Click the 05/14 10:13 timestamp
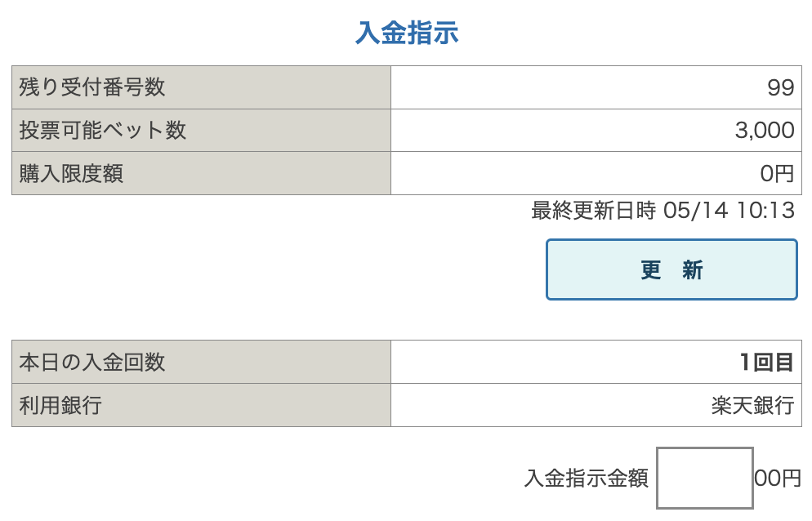 pos(729,211)
